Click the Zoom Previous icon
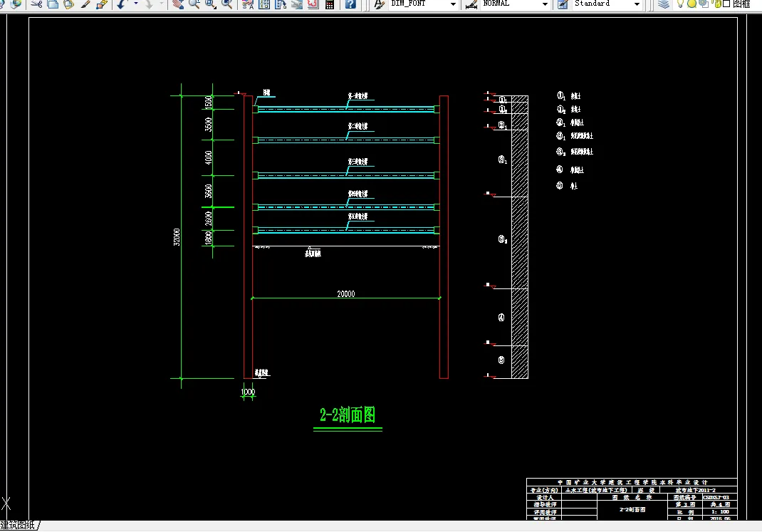Screen dimensions: 762x532 click(x=226, y=4)
